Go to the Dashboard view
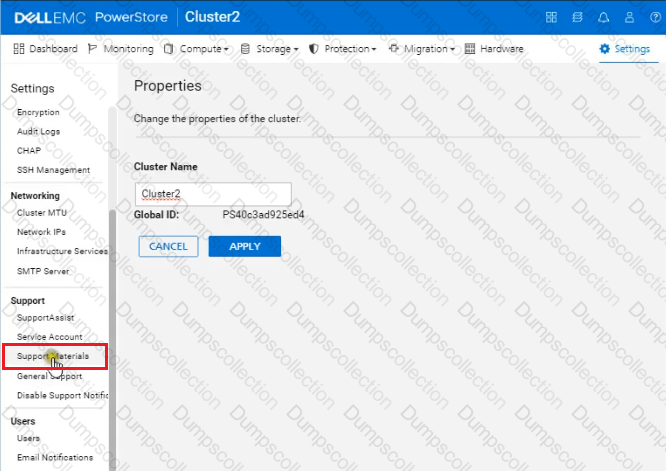This screenshot has width=666, height=471. 46,49
